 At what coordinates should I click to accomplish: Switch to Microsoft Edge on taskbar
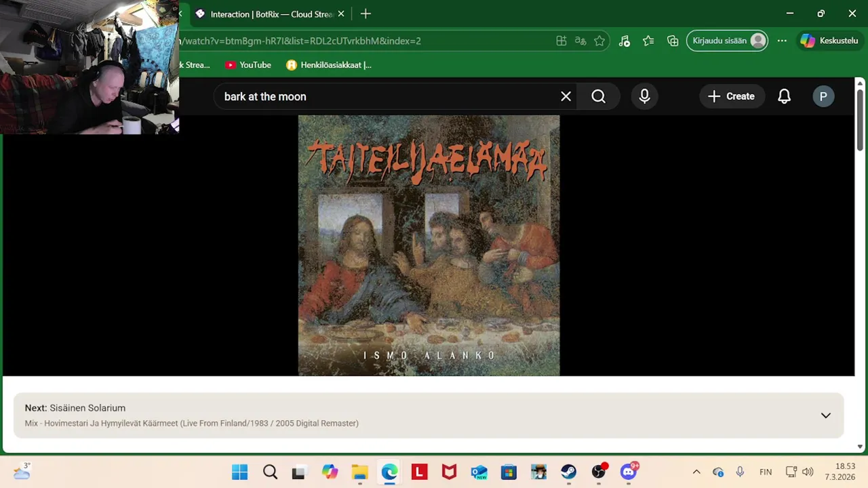389,472
